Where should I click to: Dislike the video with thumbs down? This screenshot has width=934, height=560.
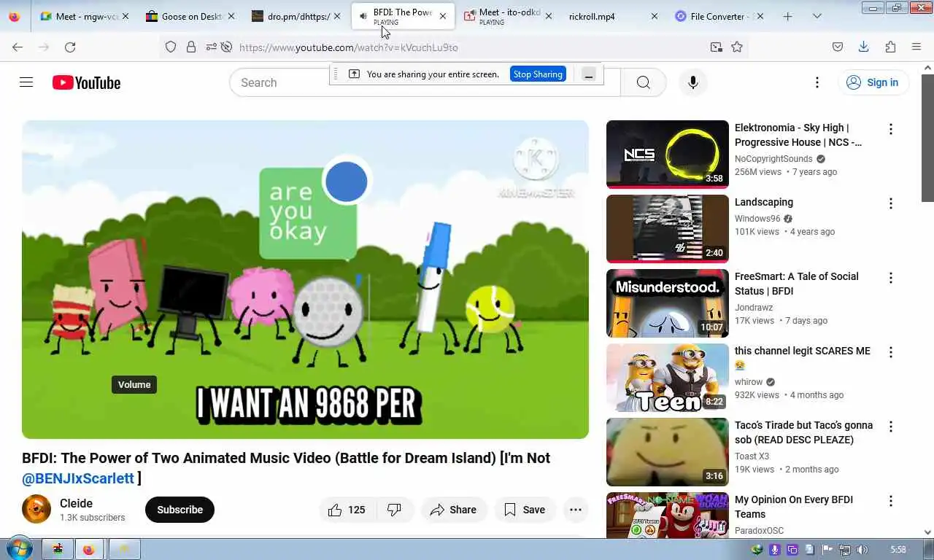[395, 510]
